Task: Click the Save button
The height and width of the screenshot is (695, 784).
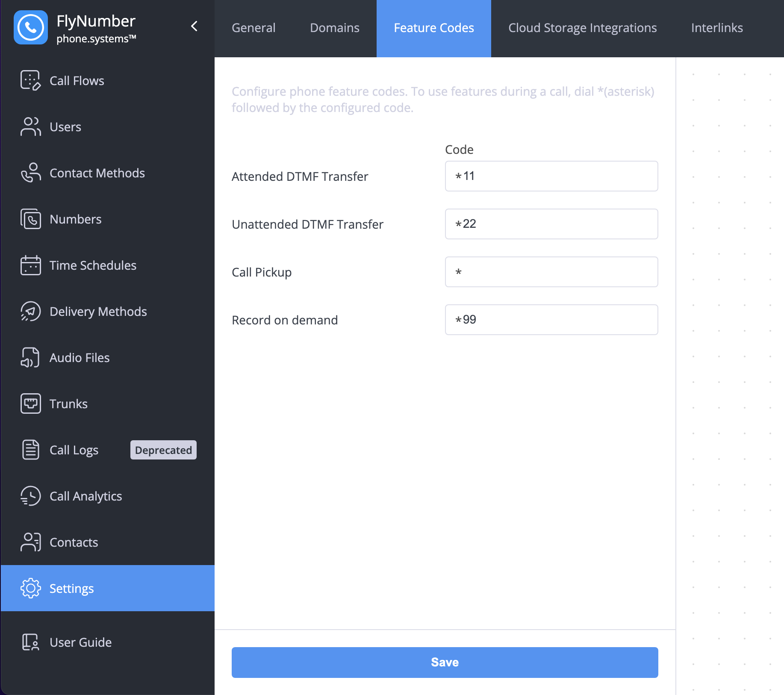Action: point(445,663)
